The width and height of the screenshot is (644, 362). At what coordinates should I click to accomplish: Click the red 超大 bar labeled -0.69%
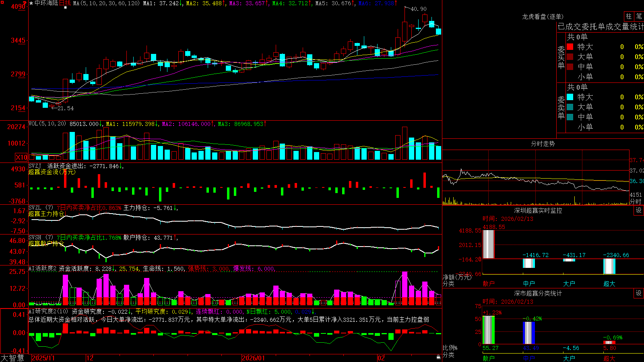[x=609, y=342]
